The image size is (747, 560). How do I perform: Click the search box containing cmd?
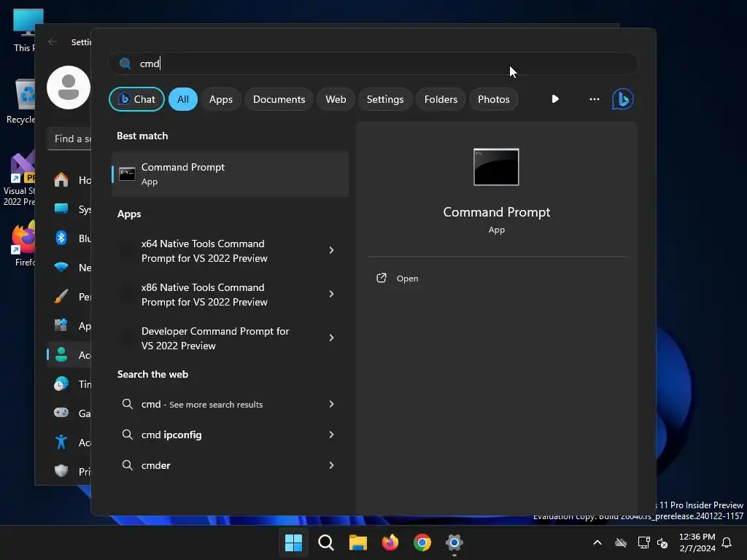coord(373,63)
